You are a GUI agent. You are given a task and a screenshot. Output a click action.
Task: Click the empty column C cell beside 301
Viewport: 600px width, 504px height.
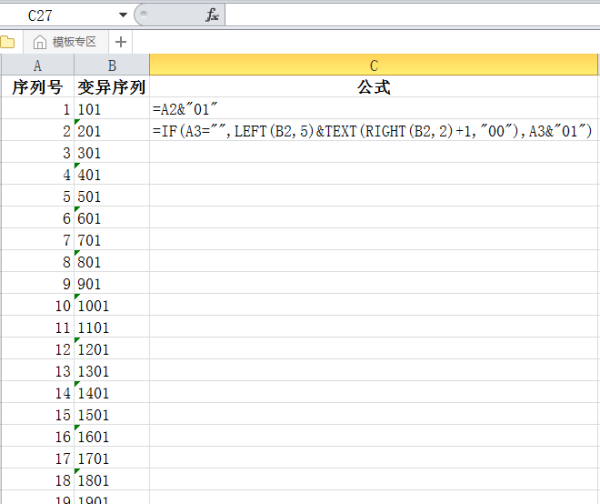click(373, 153)
